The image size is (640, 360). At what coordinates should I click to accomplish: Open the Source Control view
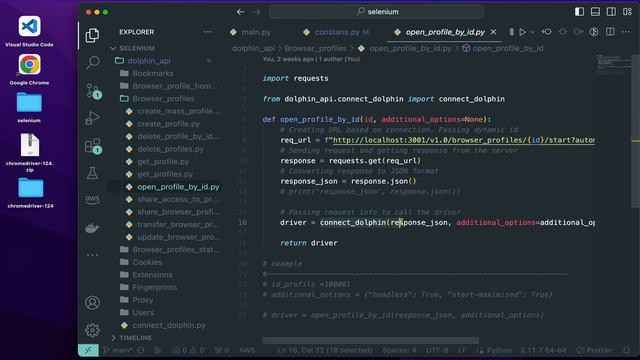[x=93, y=91]
